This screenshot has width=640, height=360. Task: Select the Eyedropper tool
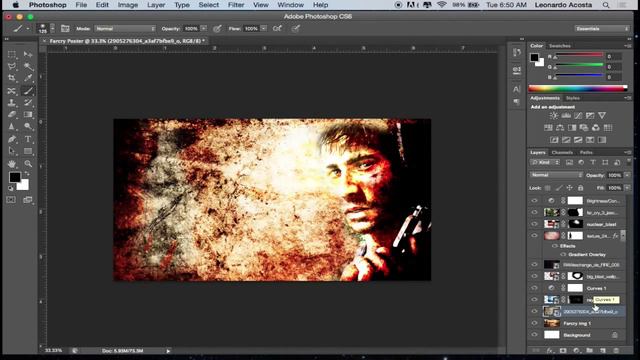pyautogui.click(x=28, y=78)
